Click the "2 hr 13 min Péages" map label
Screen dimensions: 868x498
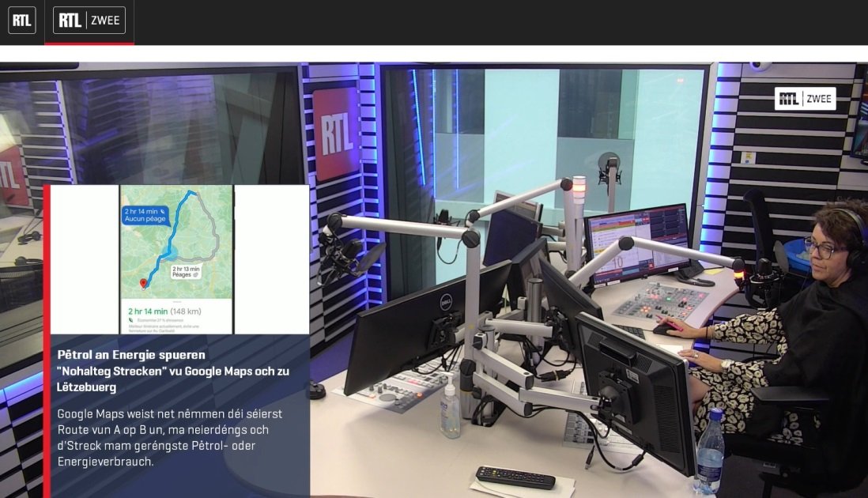tap(186, 271)
